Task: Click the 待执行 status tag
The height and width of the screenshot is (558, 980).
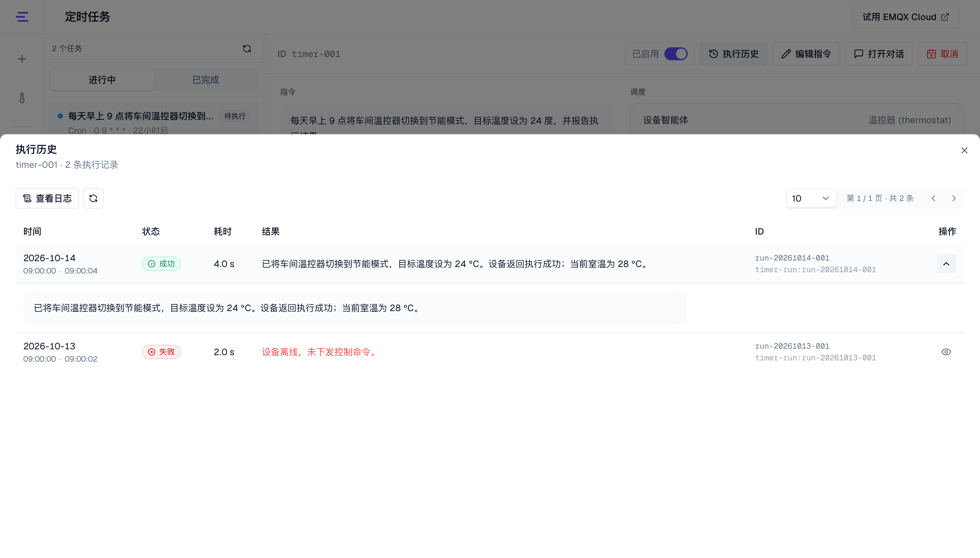Action: 235,116
